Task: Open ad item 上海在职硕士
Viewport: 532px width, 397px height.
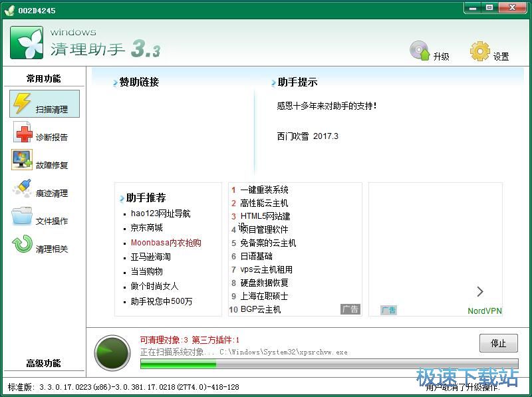Action: point(264,296)
